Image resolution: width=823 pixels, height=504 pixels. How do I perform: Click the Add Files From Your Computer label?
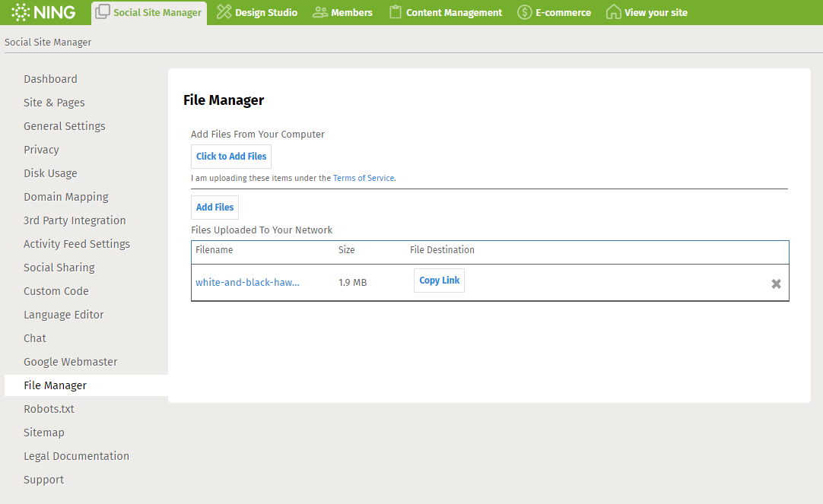(x=258, y=135)
